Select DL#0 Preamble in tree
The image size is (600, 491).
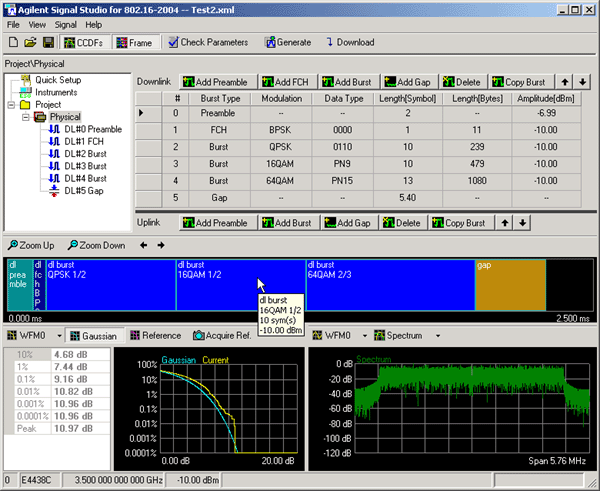coord(93,129)
